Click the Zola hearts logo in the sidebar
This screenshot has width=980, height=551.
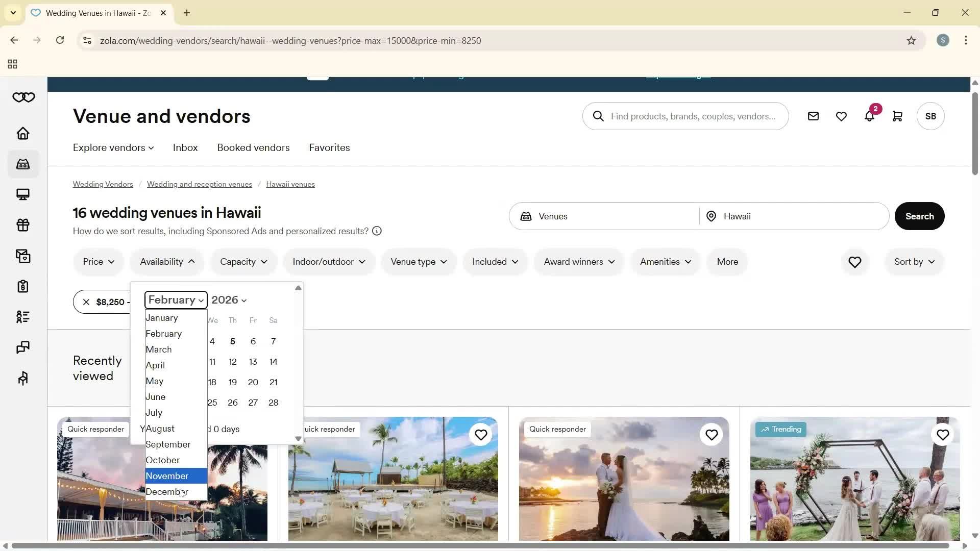pyautogui.click(x=23, y=97)
